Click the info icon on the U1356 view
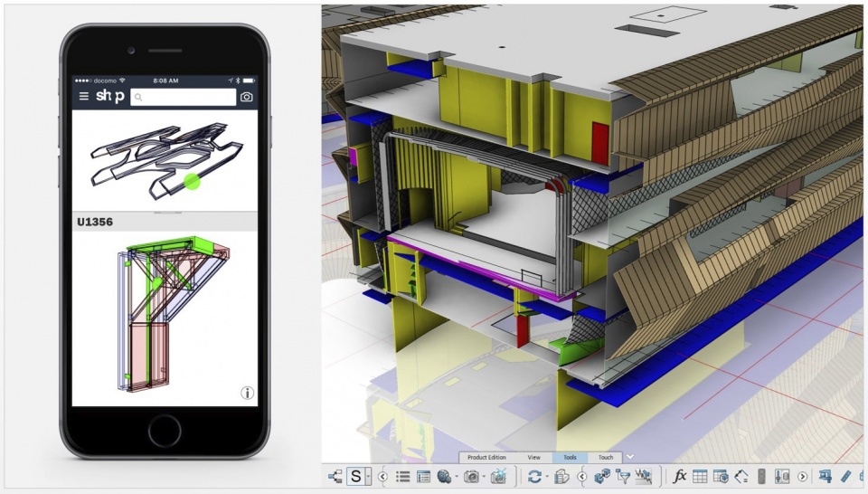This screenshot has width=868, height=494. click(x=247, y=393)
